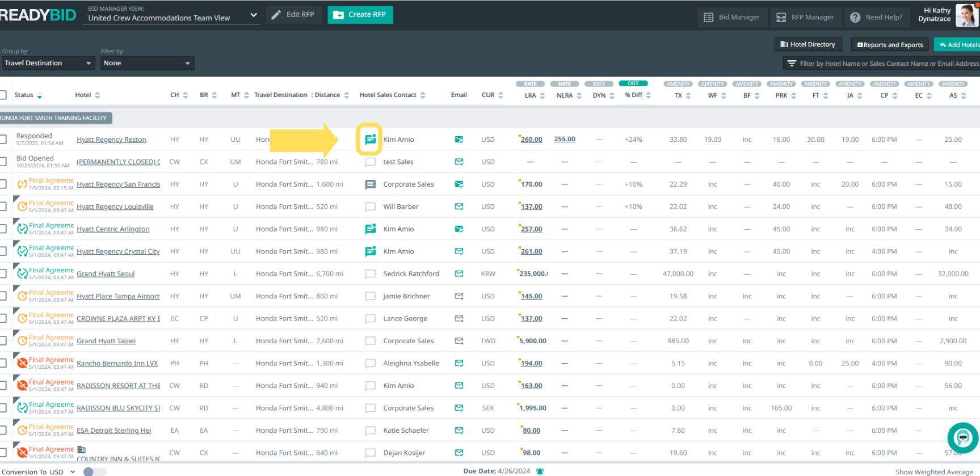
Task: Click building icon in COUNTRY INN & SUITES row
Action: 81,449
